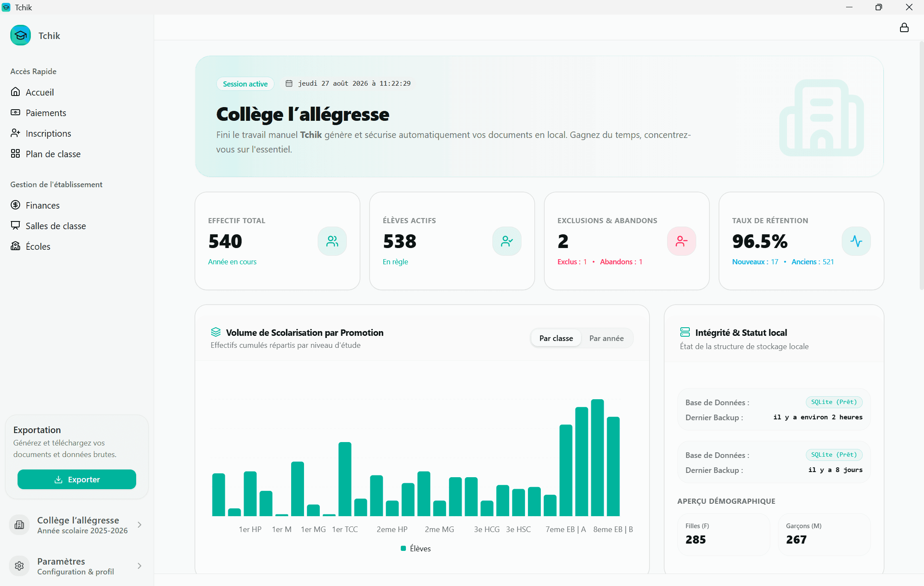This screenshot has width=924, height=586.
Task: Click the Finances dollar icon
Action: [15, 205]
